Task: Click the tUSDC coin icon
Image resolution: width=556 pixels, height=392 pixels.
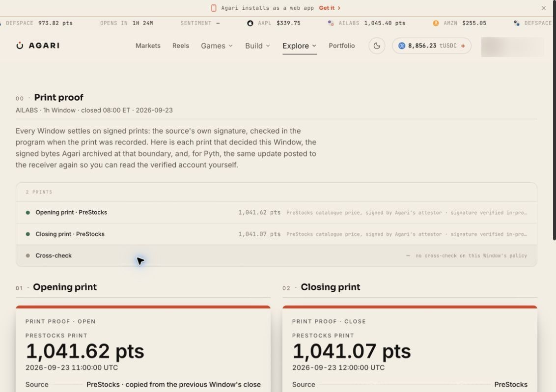Action: (x=401, y=46)
